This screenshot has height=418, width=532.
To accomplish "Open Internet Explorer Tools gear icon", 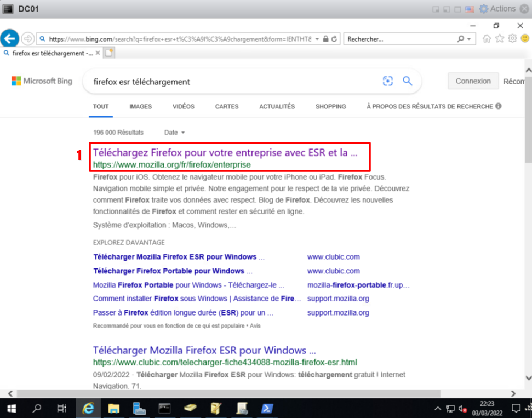I will coord(512,39).
